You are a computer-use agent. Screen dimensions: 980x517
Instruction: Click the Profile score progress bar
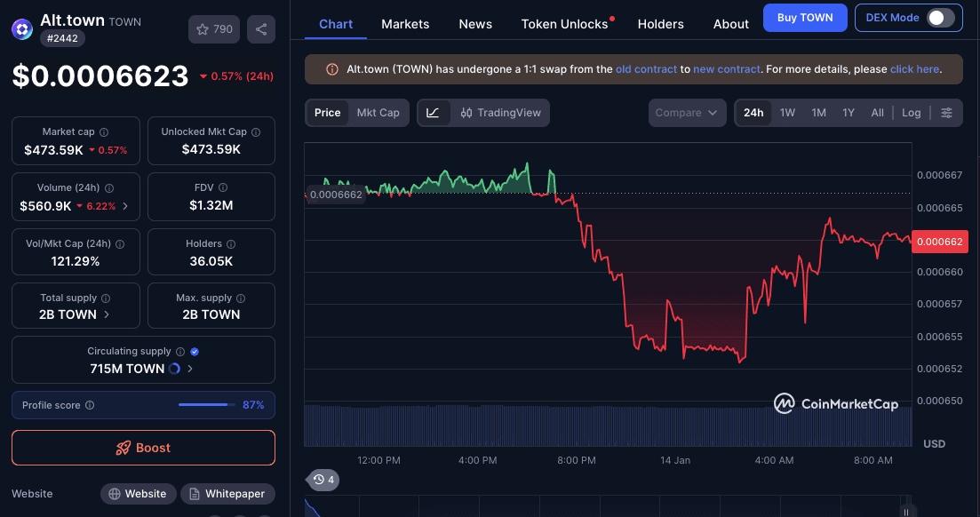tap(206, 404)
